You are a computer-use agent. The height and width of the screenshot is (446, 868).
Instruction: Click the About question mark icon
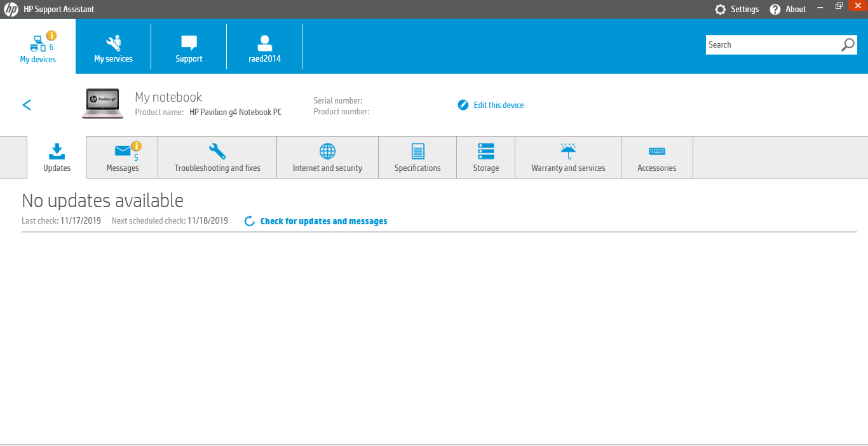pyautogui.click(x=775, y=10)
